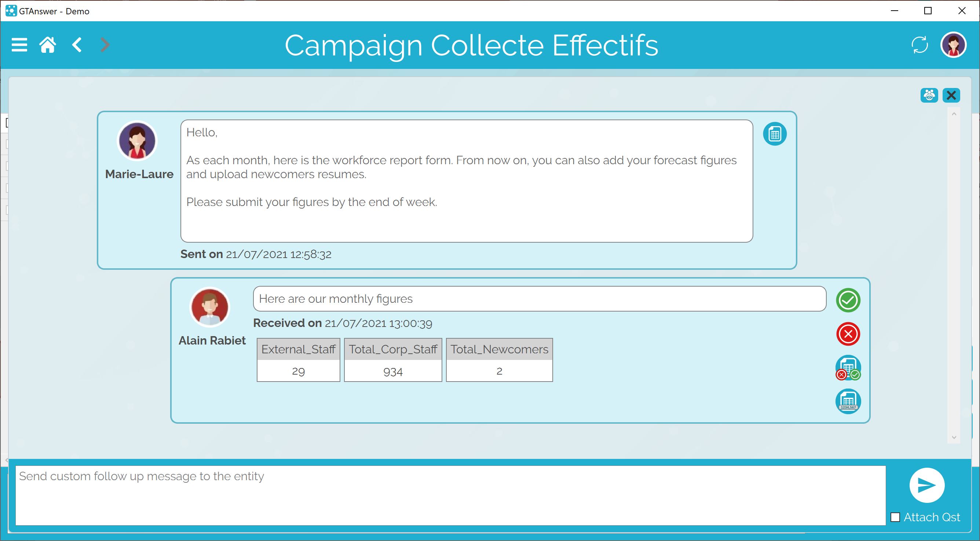Click the scrollbar down arrow

(x=954, y=438)
